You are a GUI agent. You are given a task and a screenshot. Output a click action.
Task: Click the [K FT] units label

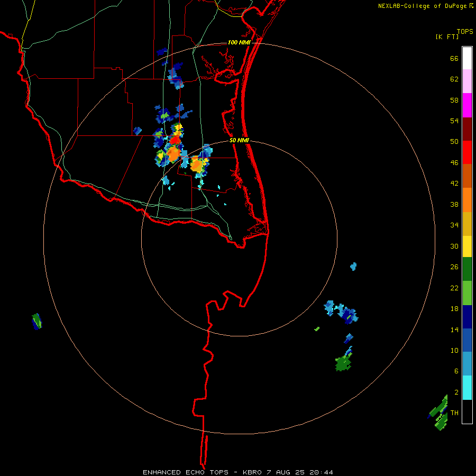coord(447,37)
